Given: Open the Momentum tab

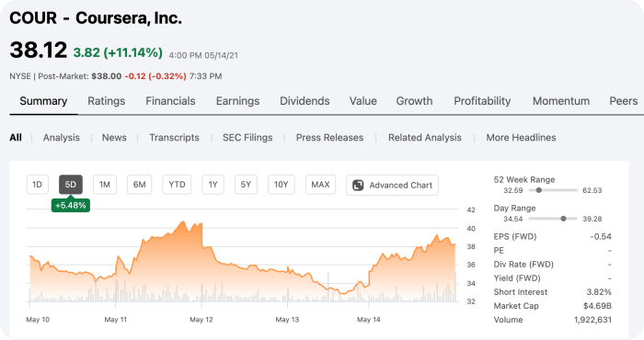Looking at the screenshot, I should (561, 101).
